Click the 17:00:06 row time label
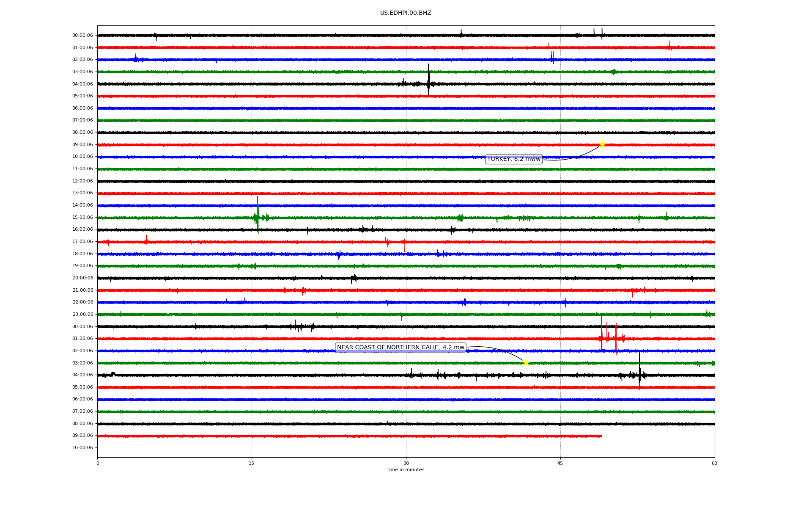 click(82, 242)
